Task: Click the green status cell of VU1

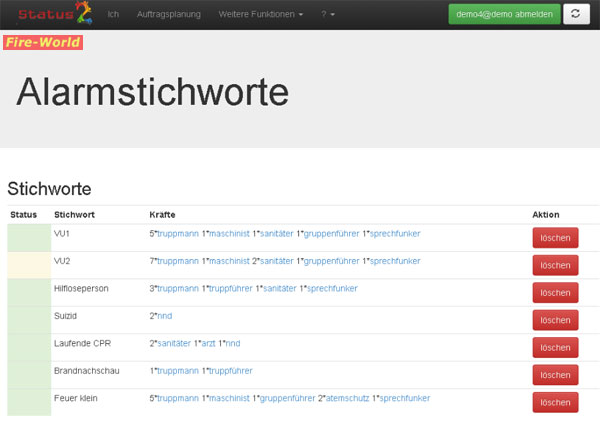Action: coord(29,238)
